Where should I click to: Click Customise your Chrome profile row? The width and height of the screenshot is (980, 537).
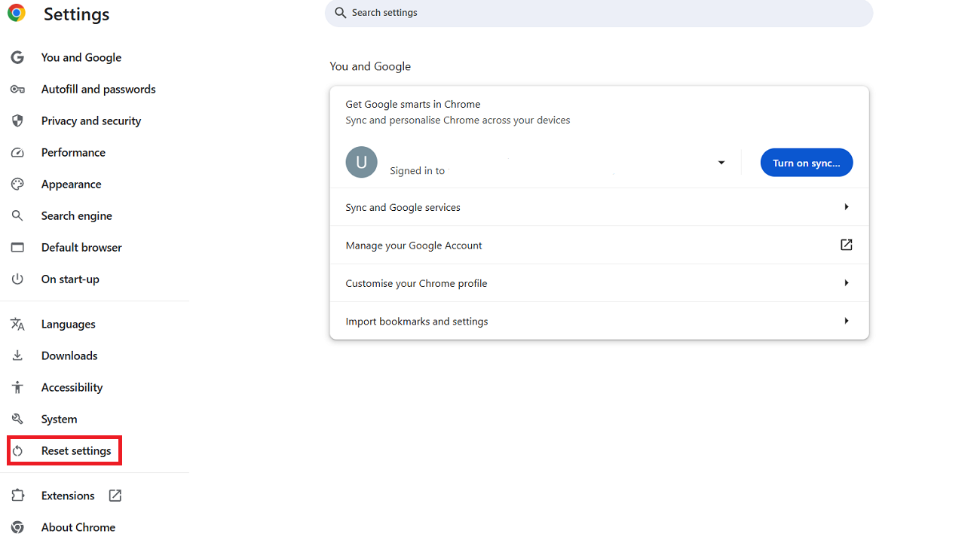[x=599, y=283]
